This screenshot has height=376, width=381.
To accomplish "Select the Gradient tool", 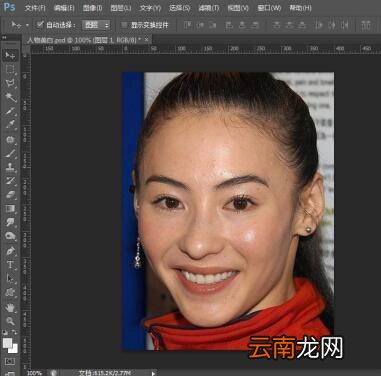I will (x=10, y=209).
